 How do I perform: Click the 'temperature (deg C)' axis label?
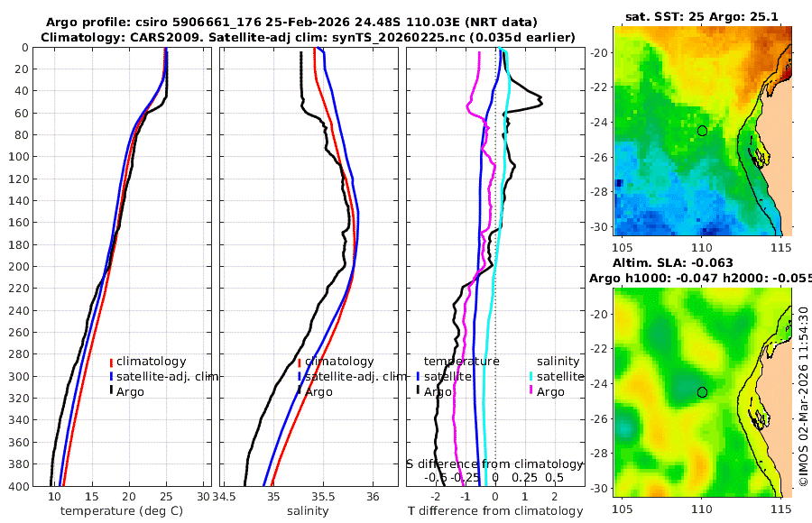point(122,511)
